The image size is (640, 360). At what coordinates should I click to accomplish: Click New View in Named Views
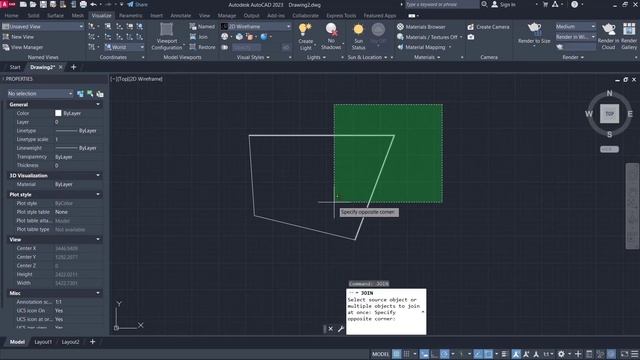[18, 37]
